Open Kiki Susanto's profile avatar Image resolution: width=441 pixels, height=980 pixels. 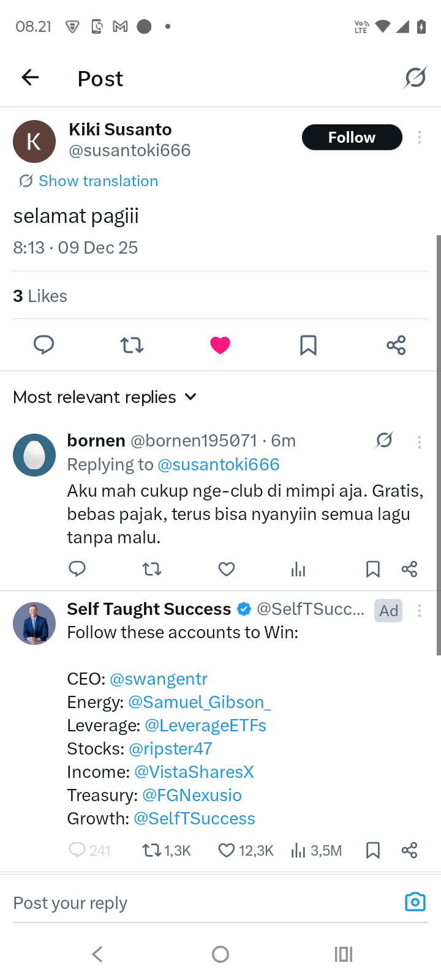click(34, 141)
